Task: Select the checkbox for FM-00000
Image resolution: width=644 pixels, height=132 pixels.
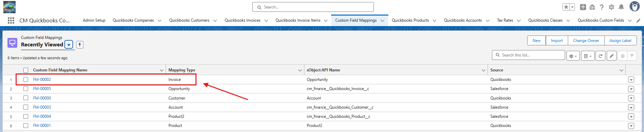Action: click(x=26, y=98)
